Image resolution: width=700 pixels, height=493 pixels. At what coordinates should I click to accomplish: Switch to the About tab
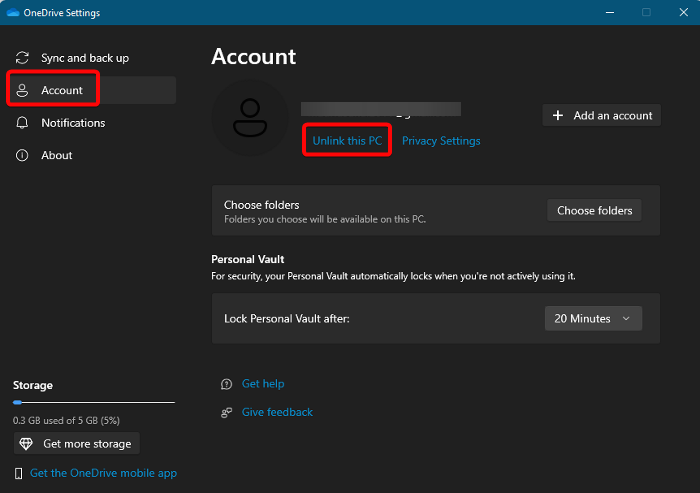tap(57, 155)
